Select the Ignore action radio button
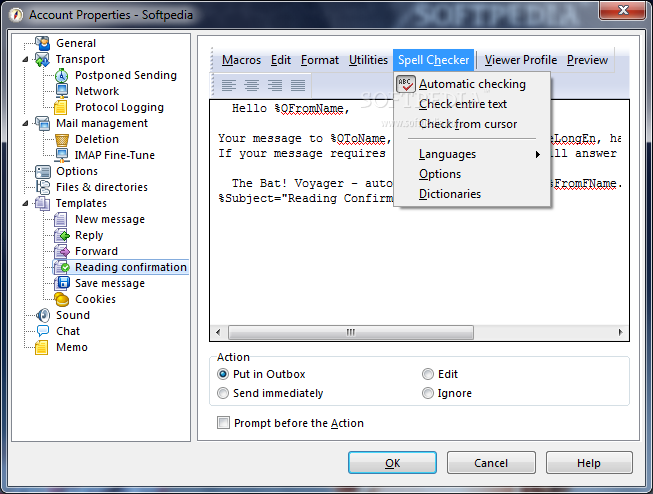The image size is (653, 494). click(428, 393)
